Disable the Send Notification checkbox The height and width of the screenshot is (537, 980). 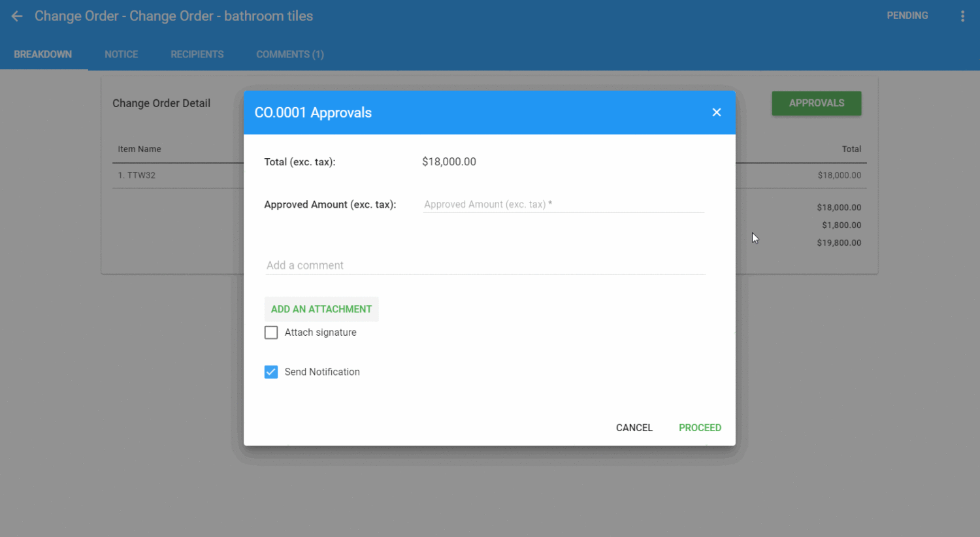271,372
